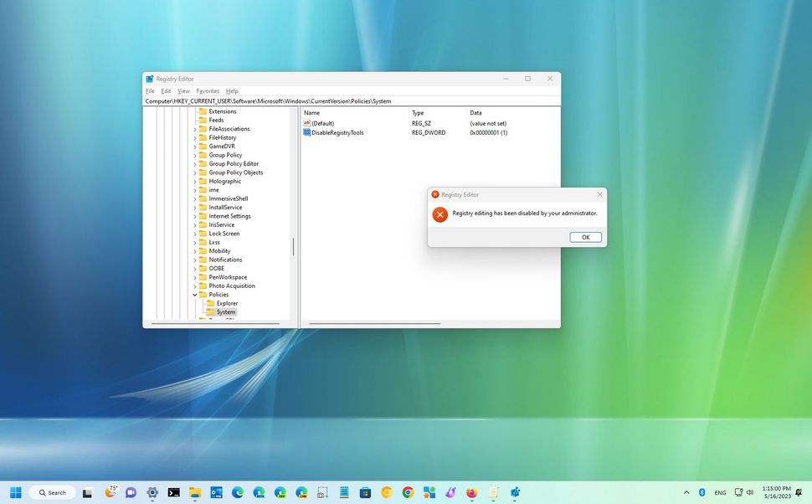The height and width of the screenshot is (504, 812).
Task: Expand the Internet Settings key
Action: click(x=194, y=216)
